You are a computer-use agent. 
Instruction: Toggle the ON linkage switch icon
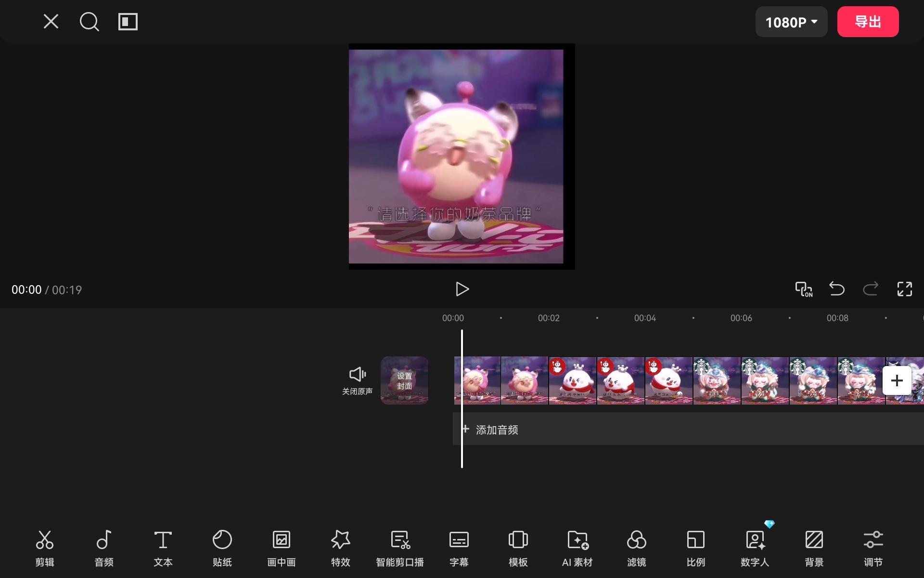pos(803,289)
